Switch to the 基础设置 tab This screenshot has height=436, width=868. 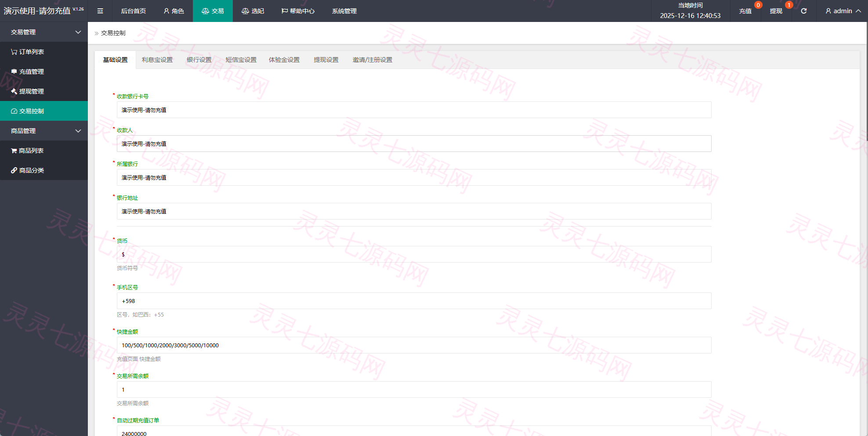(116, 60)
